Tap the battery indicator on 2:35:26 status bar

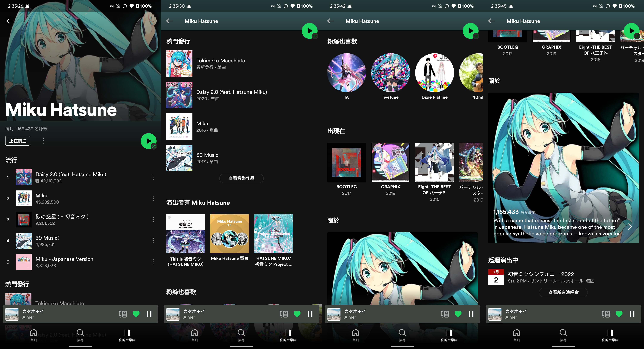pos(137,6)
